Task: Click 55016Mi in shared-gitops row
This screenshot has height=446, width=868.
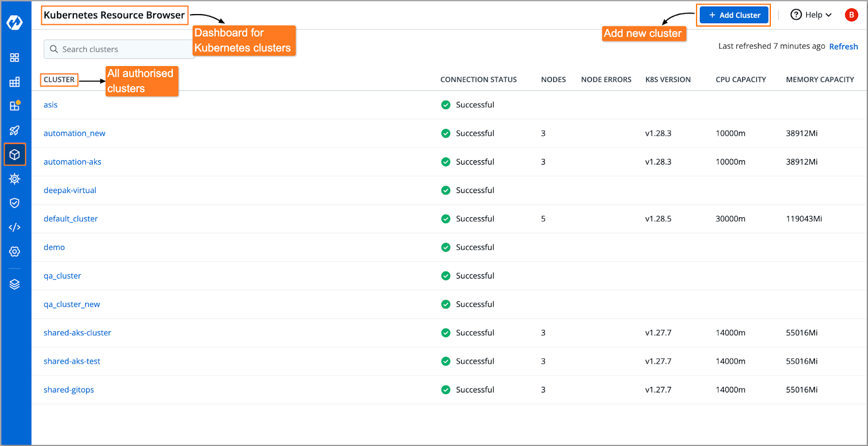Action: pos(802,390)
